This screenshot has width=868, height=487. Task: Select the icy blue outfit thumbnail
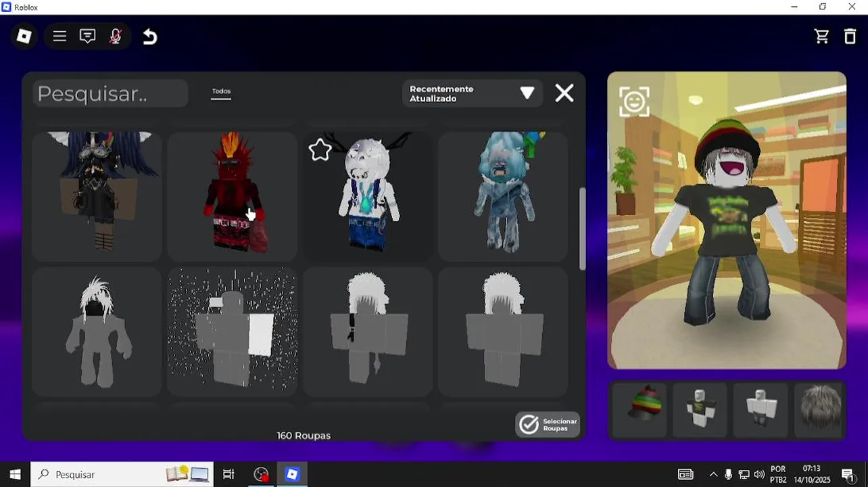point(503,196)
